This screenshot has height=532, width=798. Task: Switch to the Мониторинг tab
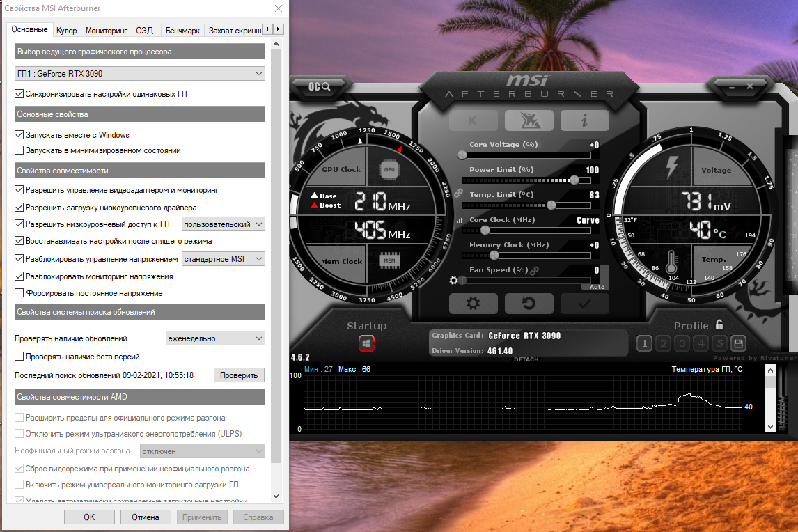point(107,31)
